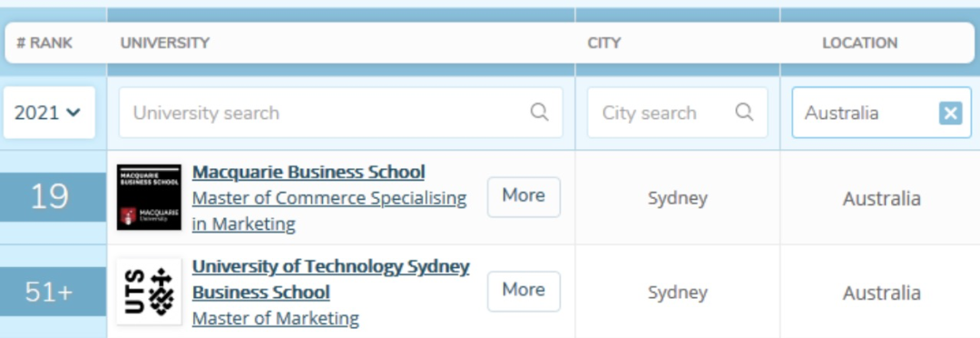Click the LOCATION column header
980x338 pixels.
click(860, 44)
